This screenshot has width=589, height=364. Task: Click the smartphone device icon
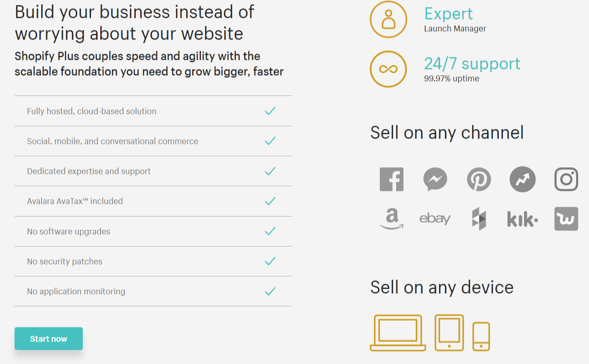[x=481, y=337]
